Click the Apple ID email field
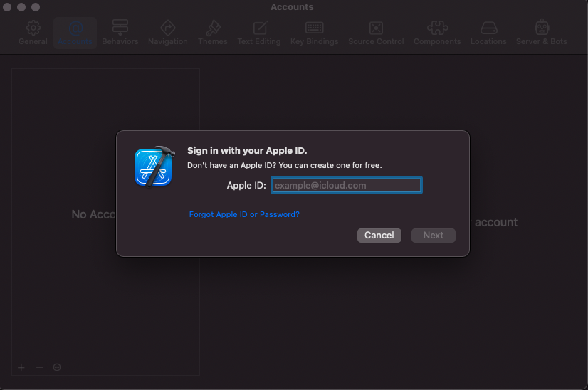The height and width of the screenshot is (390, 588). 347,185
